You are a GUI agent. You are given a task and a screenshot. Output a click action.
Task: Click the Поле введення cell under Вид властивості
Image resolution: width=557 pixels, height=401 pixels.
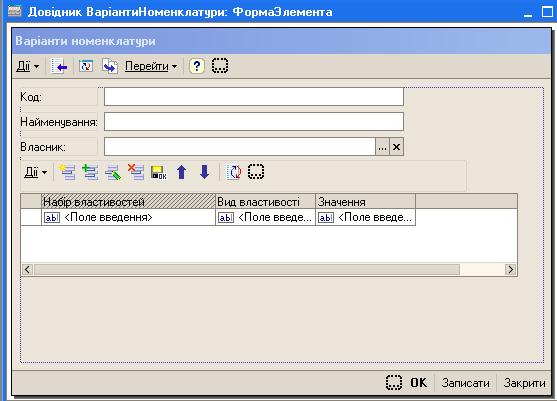pos(265,217)
